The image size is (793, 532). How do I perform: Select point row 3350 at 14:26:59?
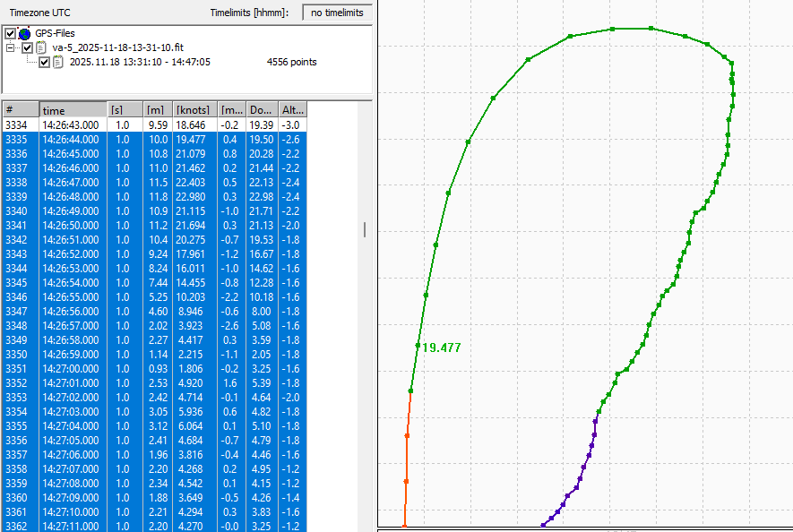[72, 355]
